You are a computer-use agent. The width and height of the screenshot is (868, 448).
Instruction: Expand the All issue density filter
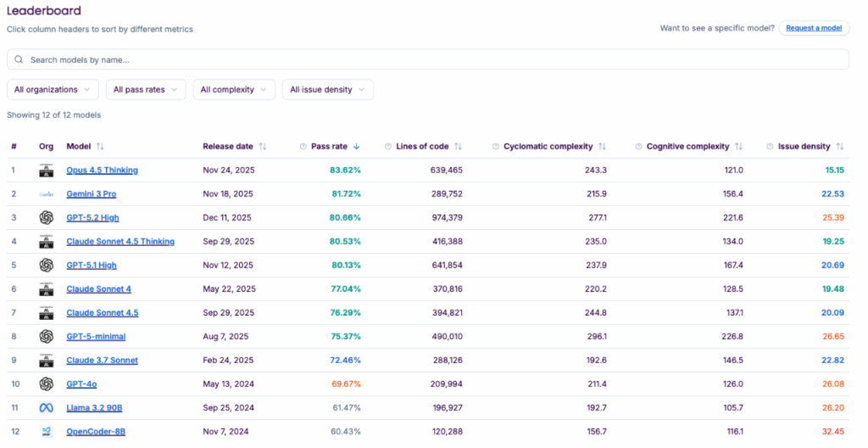coord(328,90)
